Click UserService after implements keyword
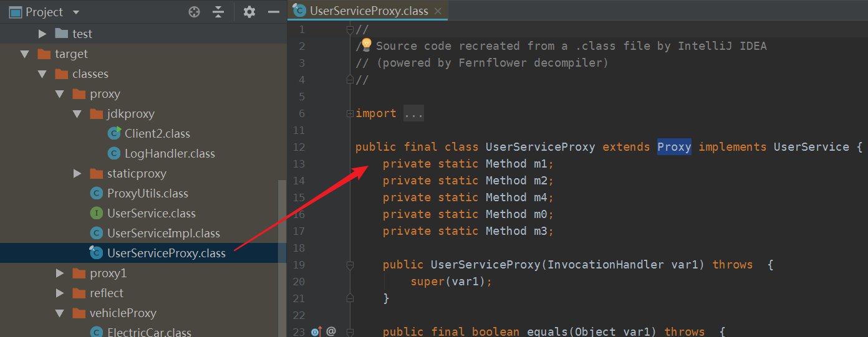Screen dimensions: 868x337 click(811, 147)
